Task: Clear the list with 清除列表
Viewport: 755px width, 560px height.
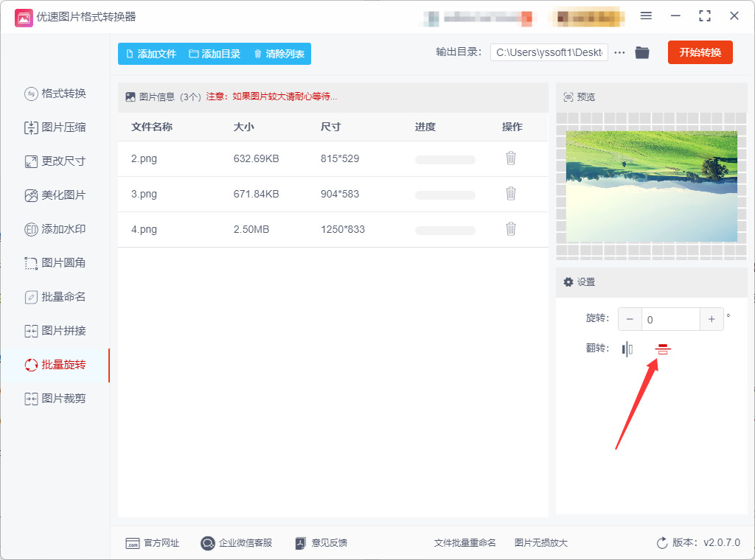Action: (x=279, y=54)
